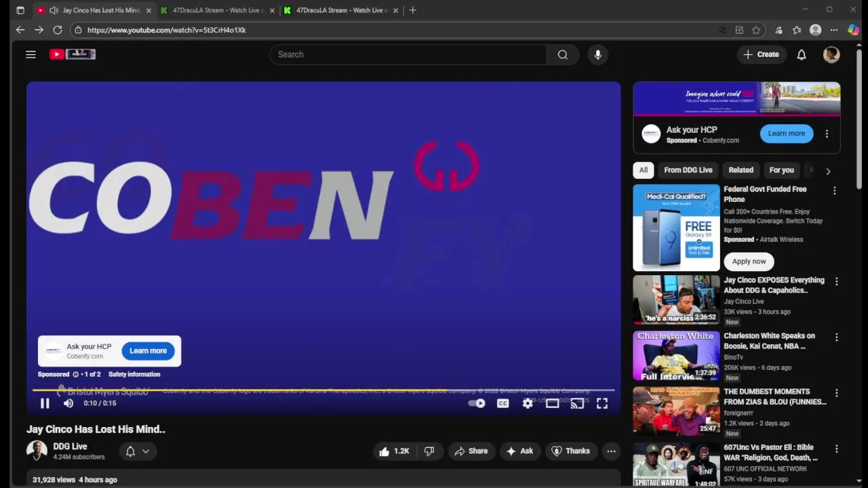Expand the DDG Live subscription notification dropdown
The width and height of the screenshot is (868, 488).
tap(138, 451)
